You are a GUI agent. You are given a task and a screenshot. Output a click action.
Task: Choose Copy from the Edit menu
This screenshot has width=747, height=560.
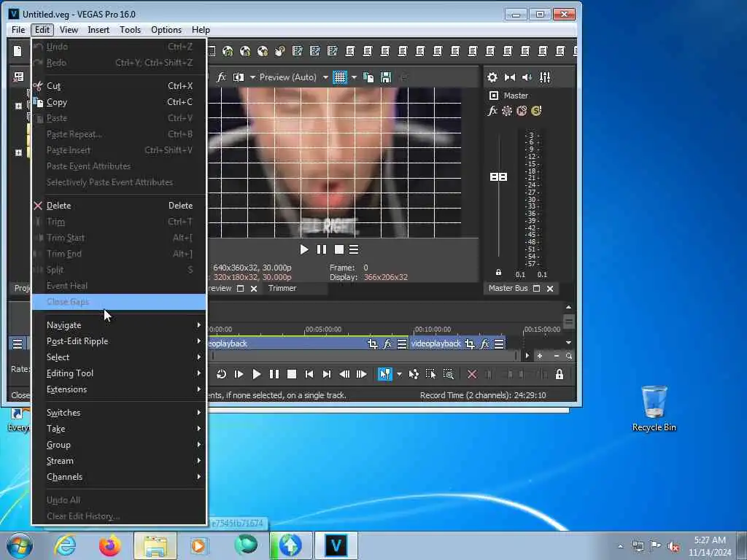119,102
